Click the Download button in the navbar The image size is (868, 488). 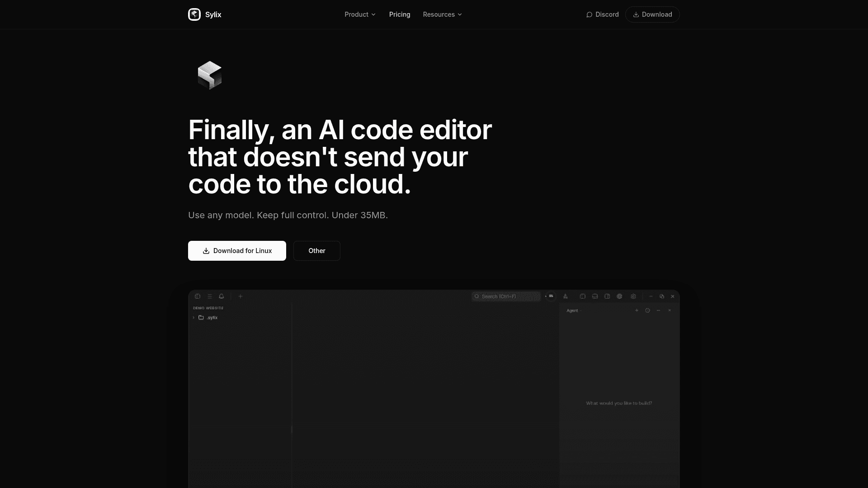pyautogui.click(x=652, y=14)
